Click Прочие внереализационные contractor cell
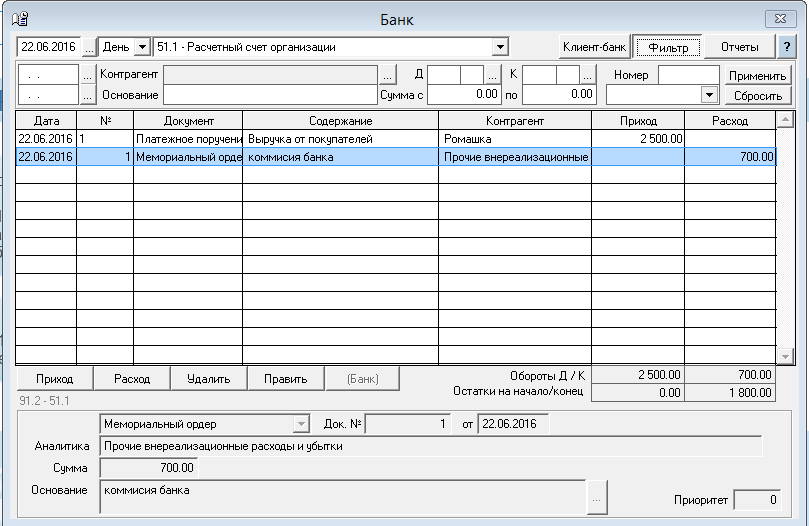 [515, 157]
